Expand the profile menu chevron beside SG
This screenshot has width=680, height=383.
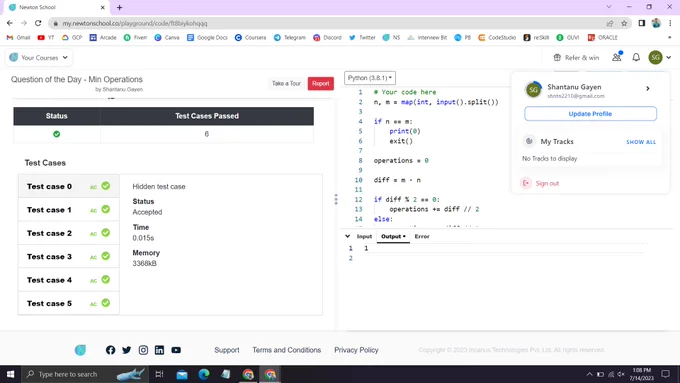click(x=669, y=57)
